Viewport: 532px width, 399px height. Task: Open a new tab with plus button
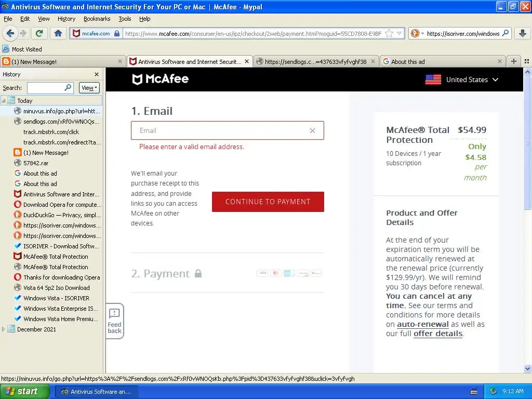(514, 61)
